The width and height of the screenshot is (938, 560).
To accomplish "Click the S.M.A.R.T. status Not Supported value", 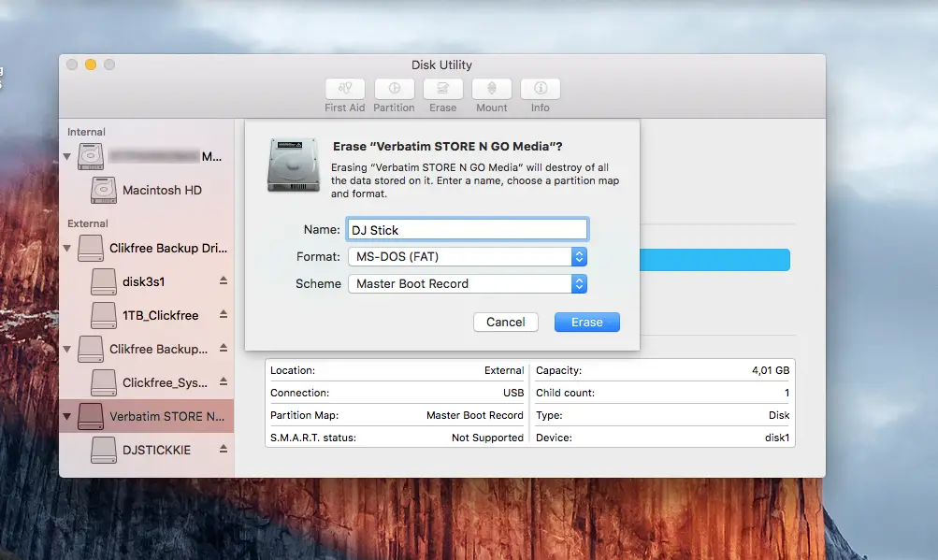I will [x=487, y=438].
